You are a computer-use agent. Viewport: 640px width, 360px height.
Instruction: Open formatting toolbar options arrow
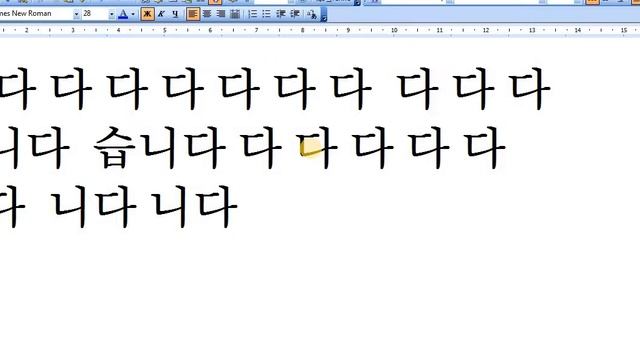pyautogui.click(x=324, y=15)
